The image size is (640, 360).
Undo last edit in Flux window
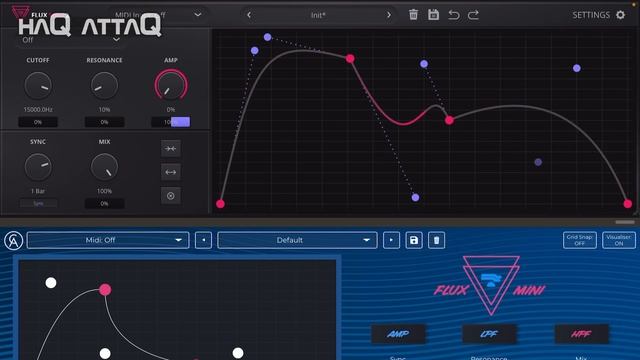point(453,15)
